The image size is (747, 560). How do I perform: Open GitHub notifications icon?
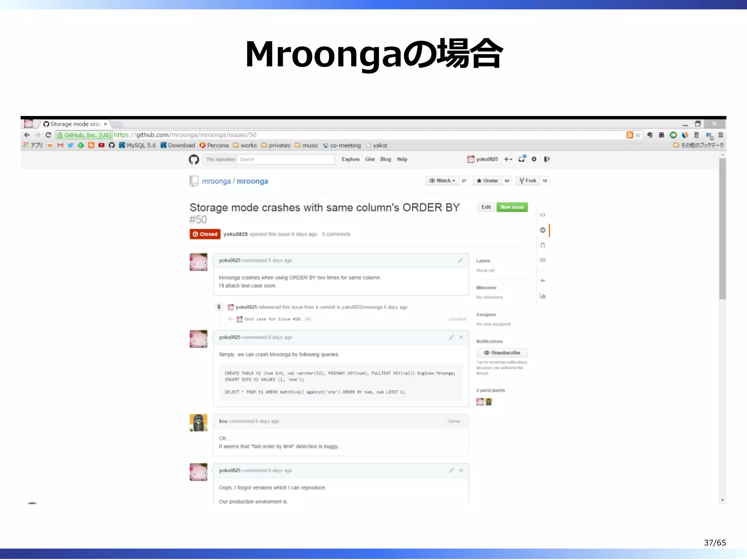pos(522,159)
